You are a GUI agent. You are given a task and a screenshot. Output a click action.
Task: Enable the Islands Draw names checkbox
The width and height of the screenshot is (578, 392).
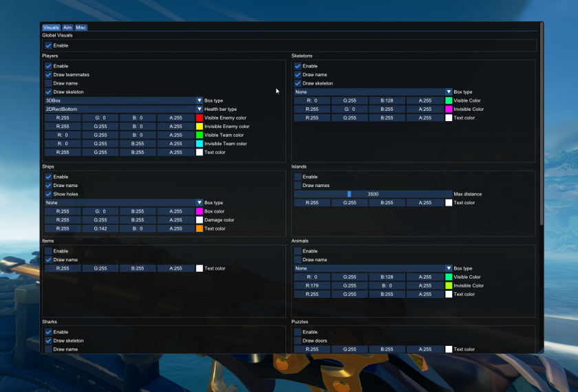click(298, 186)
